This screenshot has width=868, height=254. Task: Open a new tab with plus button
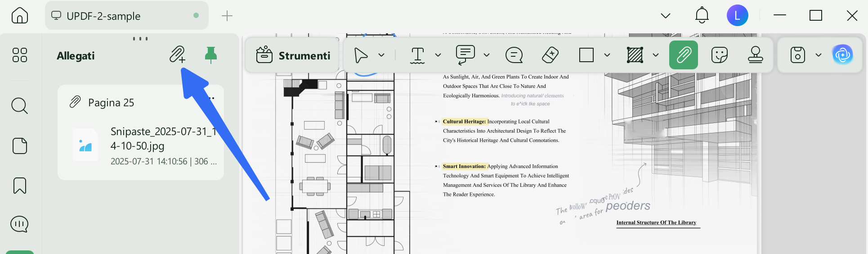[227, 16]
